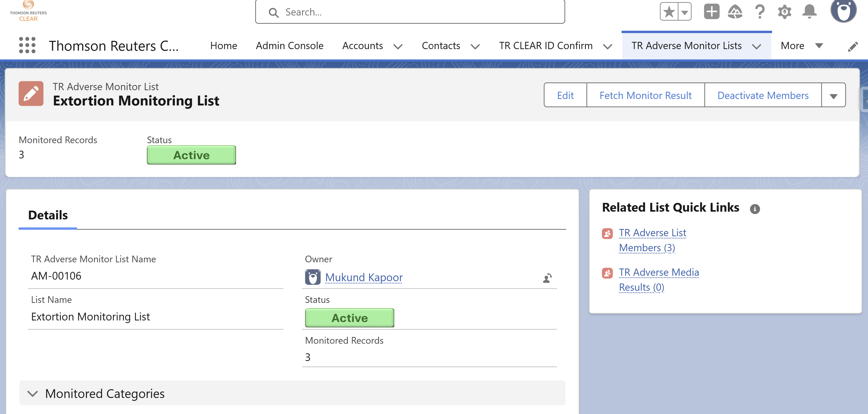Open the App Launcher dot grid
868x414 pixels.
tap(27, 45)
